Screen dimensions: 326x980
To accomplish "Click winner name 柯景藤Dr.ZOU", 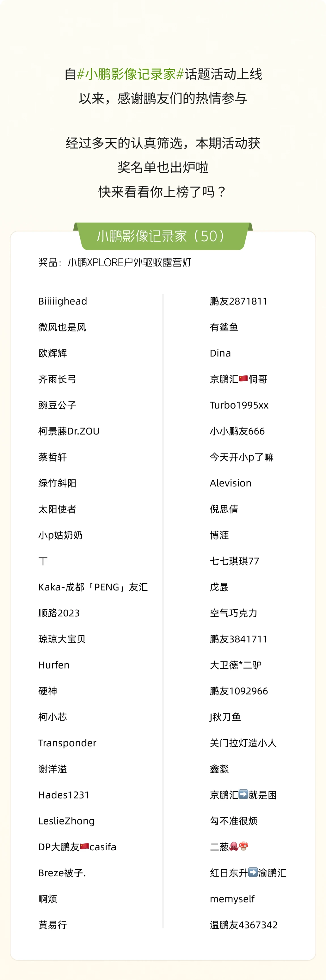I will [69, 431].
